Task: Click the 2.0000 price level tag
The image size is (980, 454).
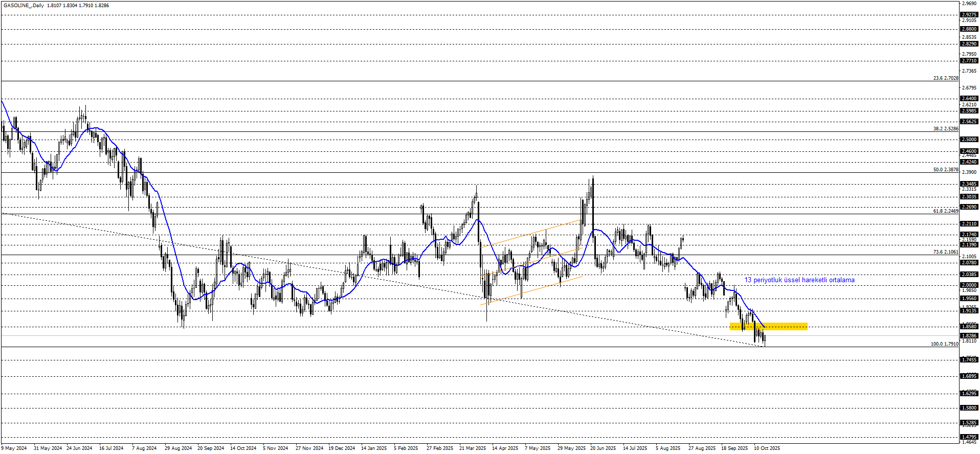Action: tap(969, 285)
